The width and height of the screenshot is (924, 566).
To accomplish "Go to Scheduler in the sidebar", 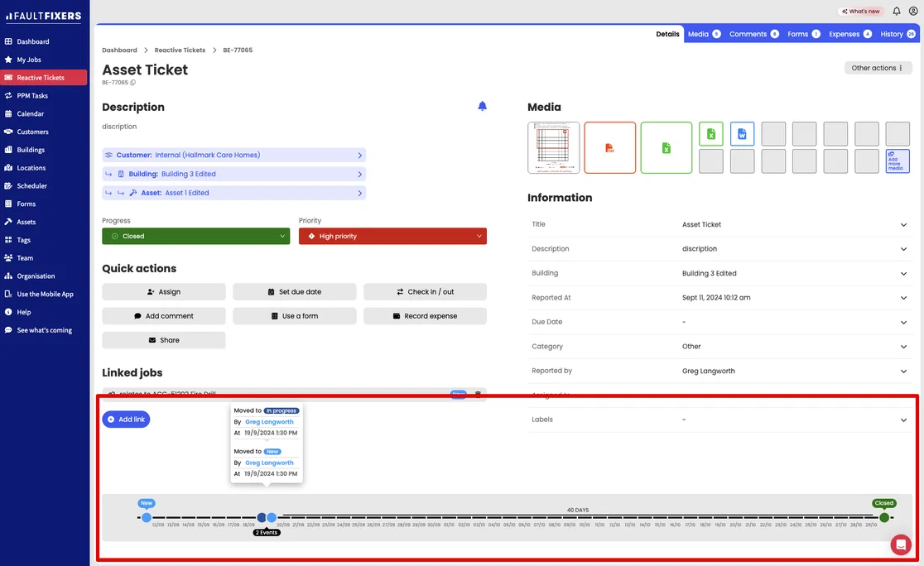I will coord(31,185).
